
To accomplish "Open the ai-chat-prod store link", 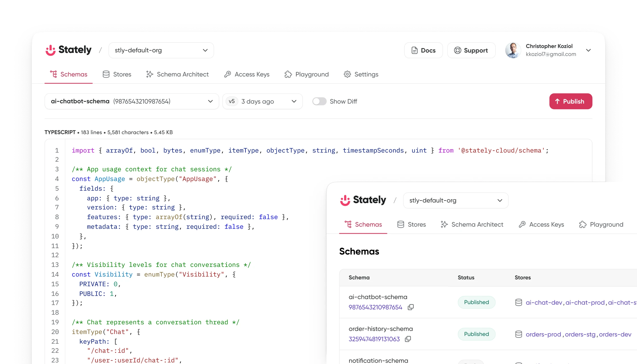I will pyautogui.click(x=585, y=303).
